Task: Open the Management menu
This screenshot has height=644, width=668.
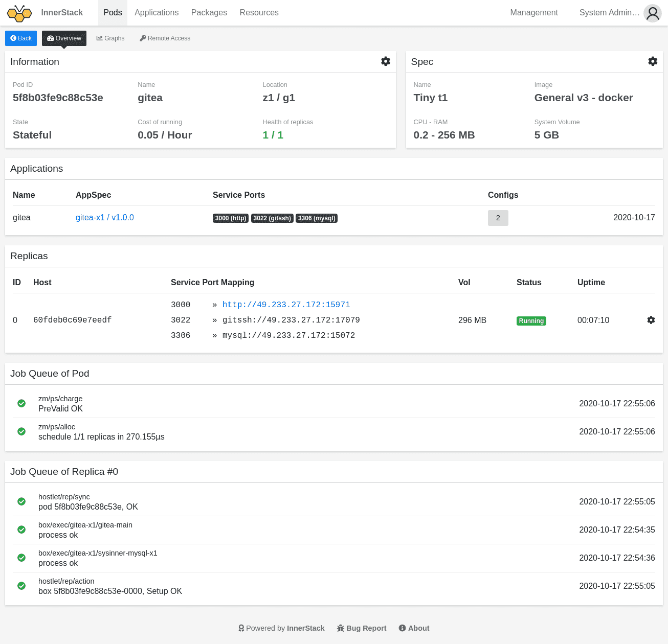Action: [534, 13]
